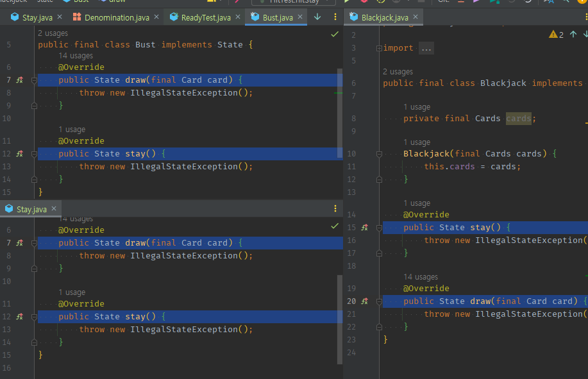Show 14 usages above draw in Bust.java
Image resolution: width=588 pixels, height=379 pixels.
pyautogui.click(x=76, y=56)
